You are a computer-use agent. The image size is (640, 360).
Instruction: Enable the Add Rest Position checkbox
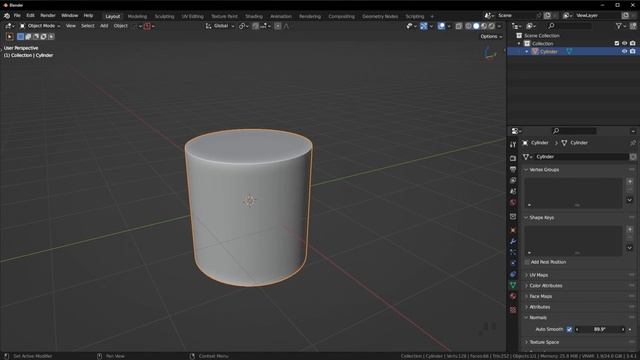527,262
